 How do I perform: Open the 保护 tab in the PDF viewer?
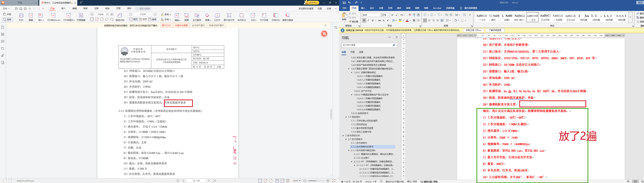coord(129,8)
